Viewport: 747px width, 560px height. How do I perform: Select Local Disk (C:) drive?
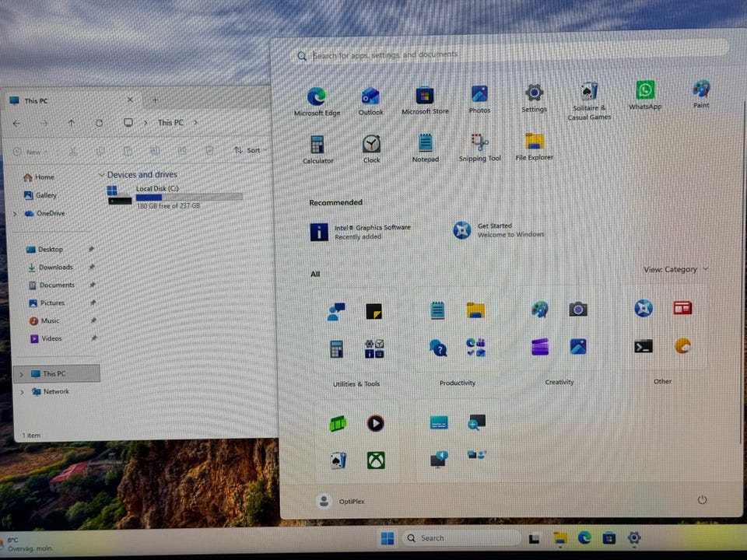[x=175, y=197]
